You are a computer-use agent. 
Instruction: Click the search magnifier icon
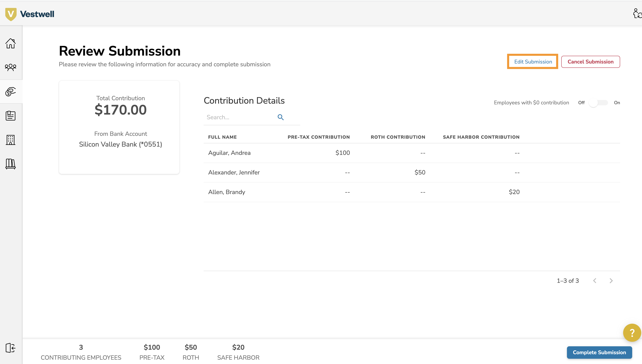point(280,117)
